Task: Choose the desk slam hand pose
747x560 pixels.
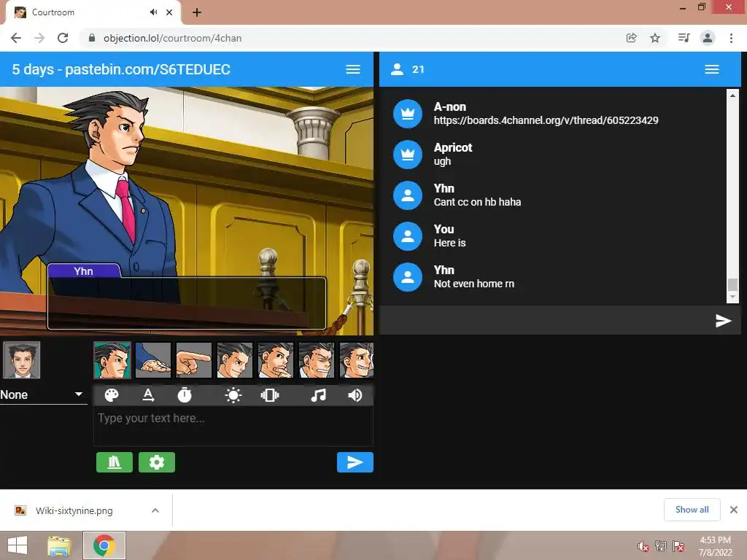Action: [153, 360]
